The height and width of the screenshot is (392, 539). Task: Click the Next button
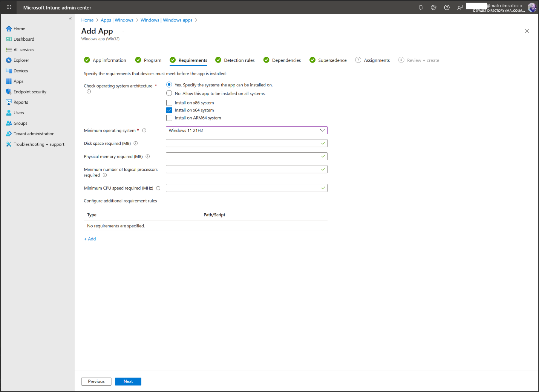128,381
